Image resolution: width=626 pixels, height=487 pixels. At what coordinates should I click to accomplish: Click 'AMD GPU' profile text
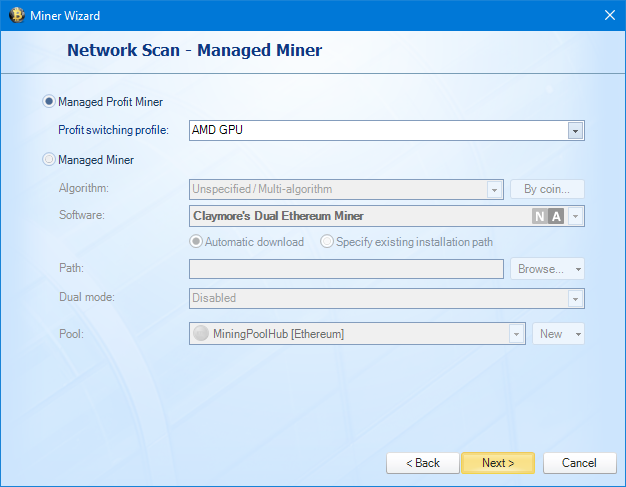point(217,130)
